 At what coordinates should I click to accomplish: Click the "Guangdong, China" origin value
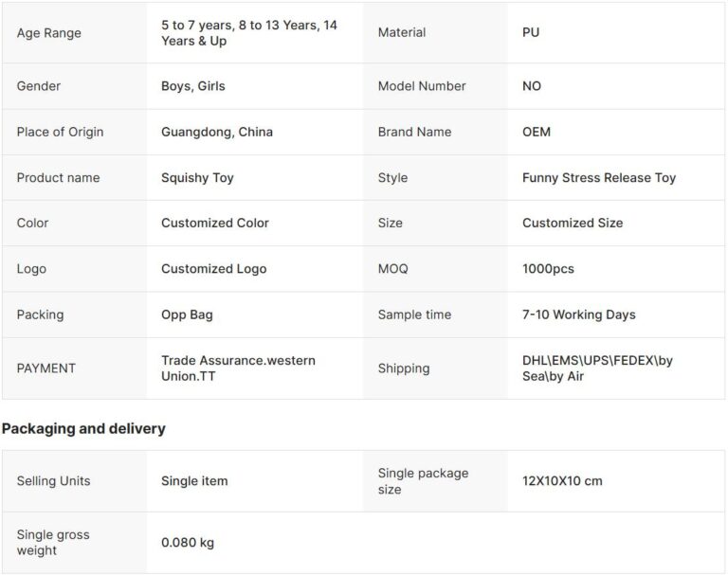pos(217,132)
